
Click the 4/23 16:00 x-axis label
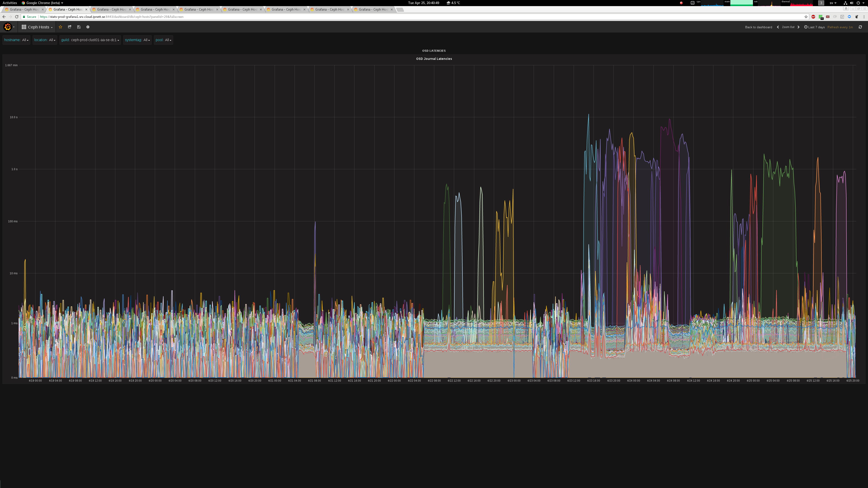pos(593,380)
